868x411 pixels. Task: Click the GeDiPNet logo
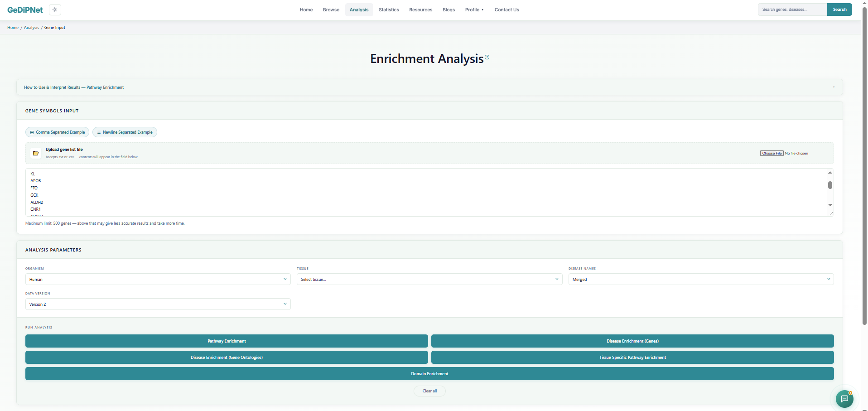[25, 10]
